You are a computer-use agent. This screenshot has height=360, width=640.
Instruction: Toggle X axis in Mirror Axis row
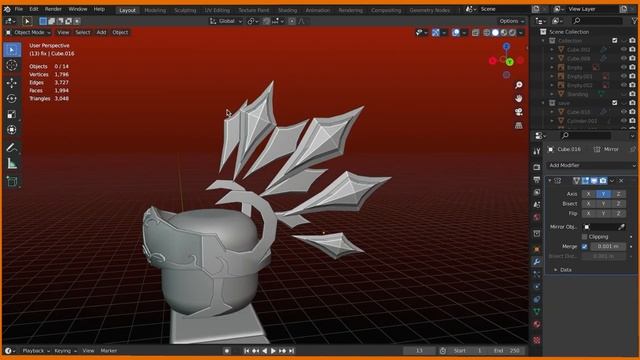(589, 194)
